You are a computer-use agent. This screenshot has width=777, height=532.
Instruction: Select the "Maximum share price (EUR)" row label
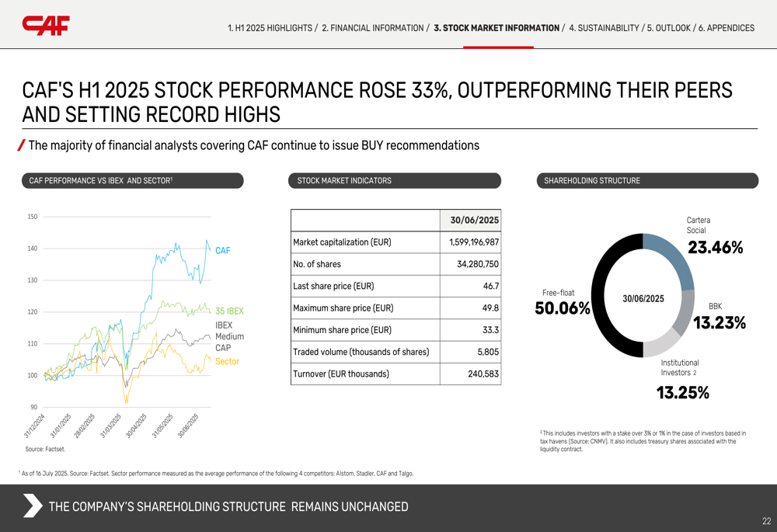343,308
